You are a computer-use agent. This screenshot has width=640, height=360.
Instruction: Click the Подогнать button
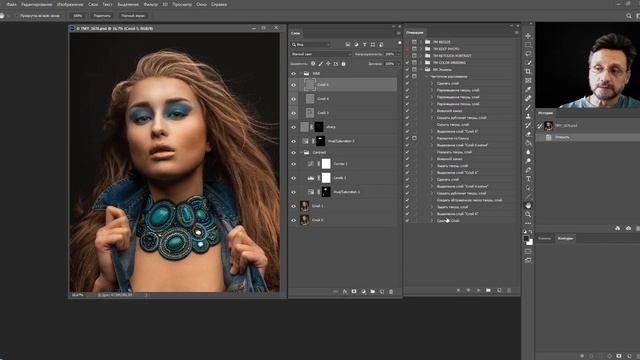click(x=102, y=16)
